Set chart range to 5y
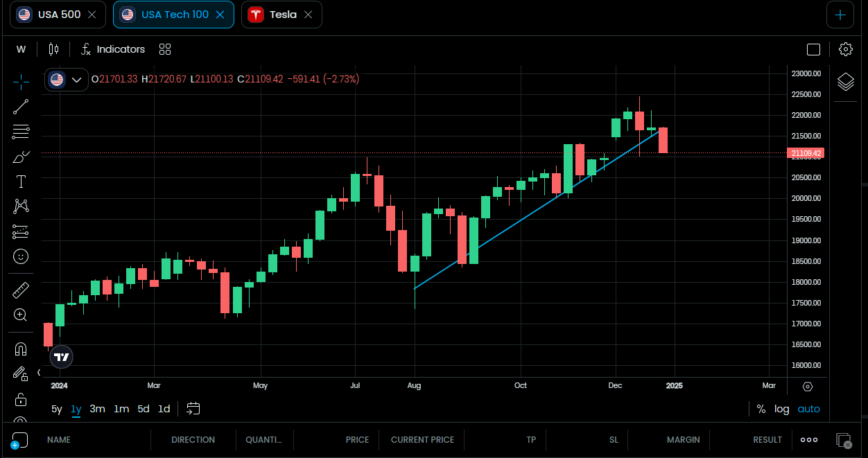 (57, 409)
